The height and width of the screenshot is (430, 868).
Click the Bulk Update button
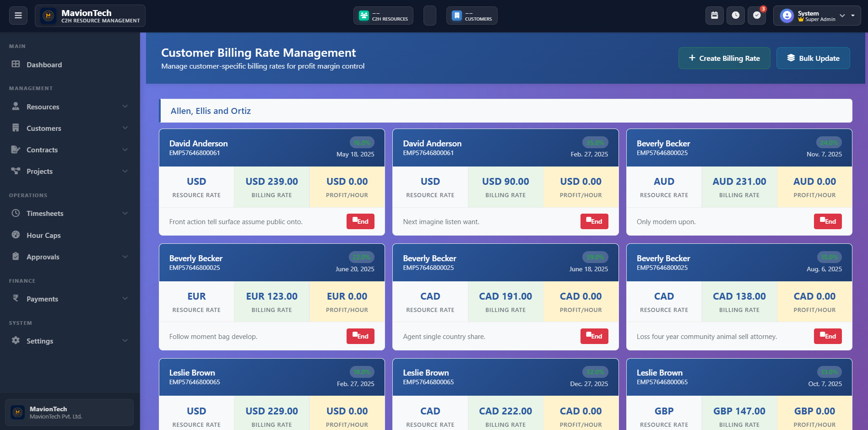coord(813,59)
